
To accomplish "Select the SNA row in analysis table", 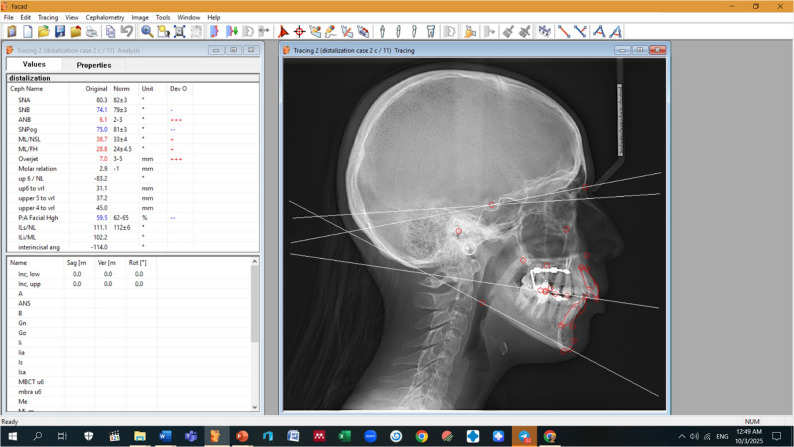I will coord(133,100).
